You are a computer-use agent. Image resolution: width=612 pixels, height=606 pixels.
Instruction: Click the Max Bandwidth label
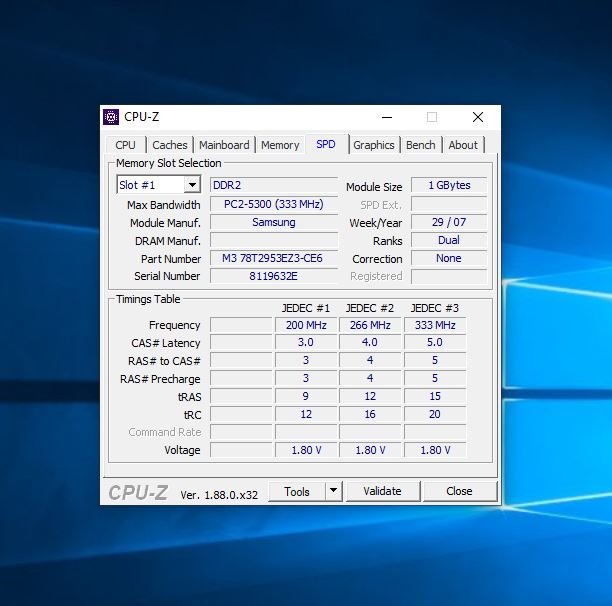(164, 205)
